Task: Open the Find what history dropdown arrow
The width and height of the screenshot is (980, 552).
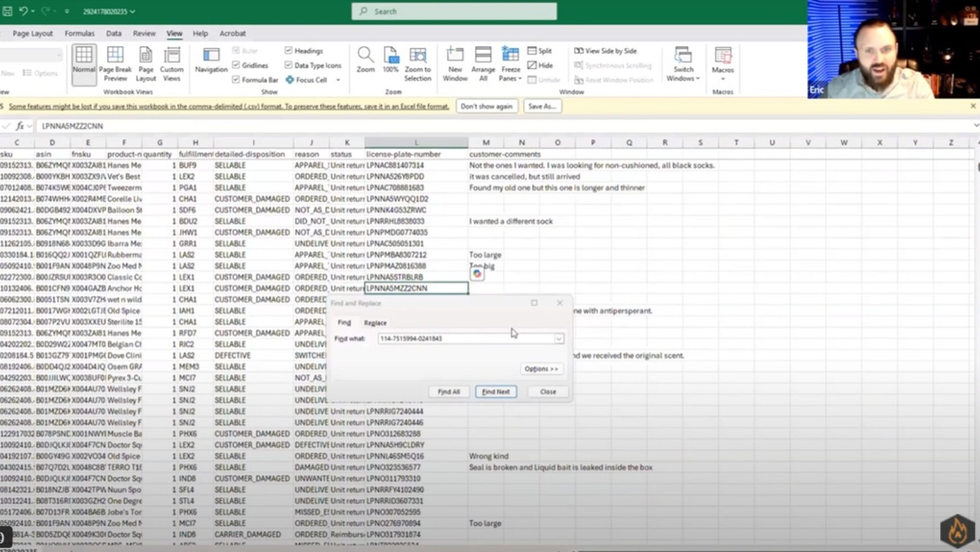Action: [559, 338]
